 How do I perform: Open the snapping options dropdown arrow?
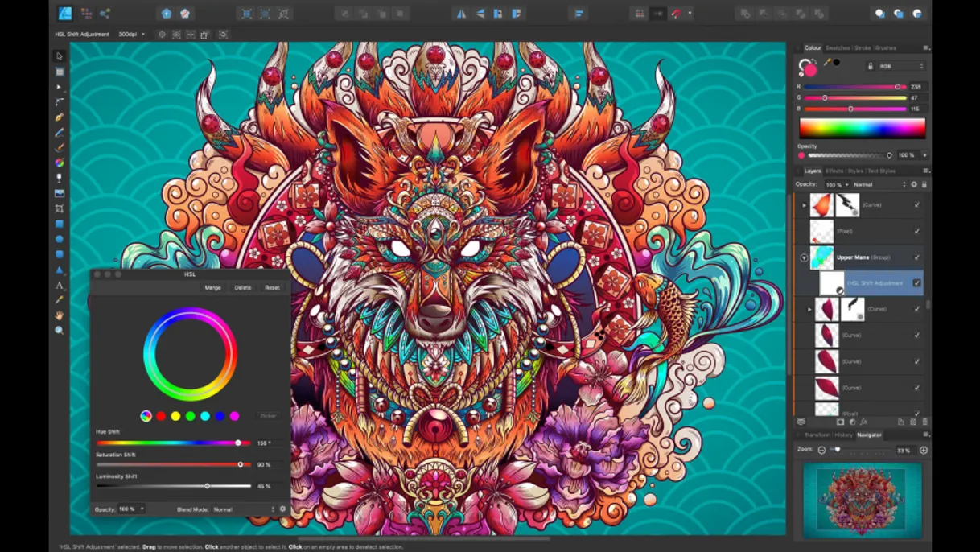click(690, 14)
